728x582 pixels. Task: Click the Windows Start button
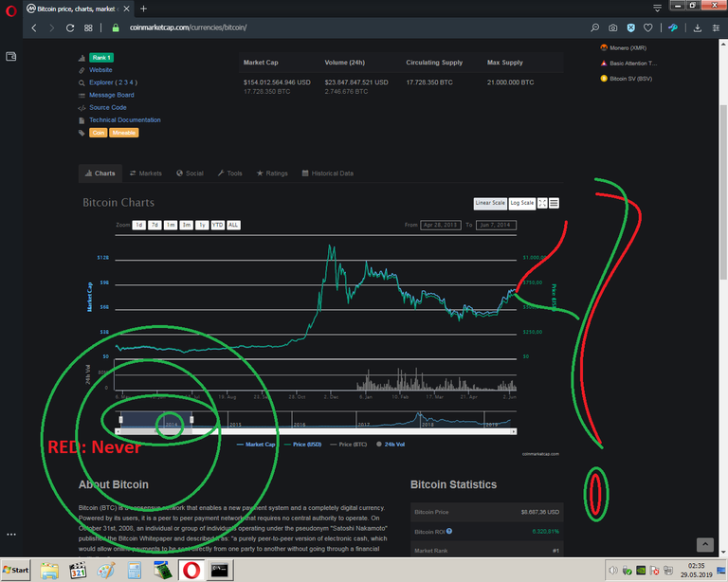click(x=16, y=570)
